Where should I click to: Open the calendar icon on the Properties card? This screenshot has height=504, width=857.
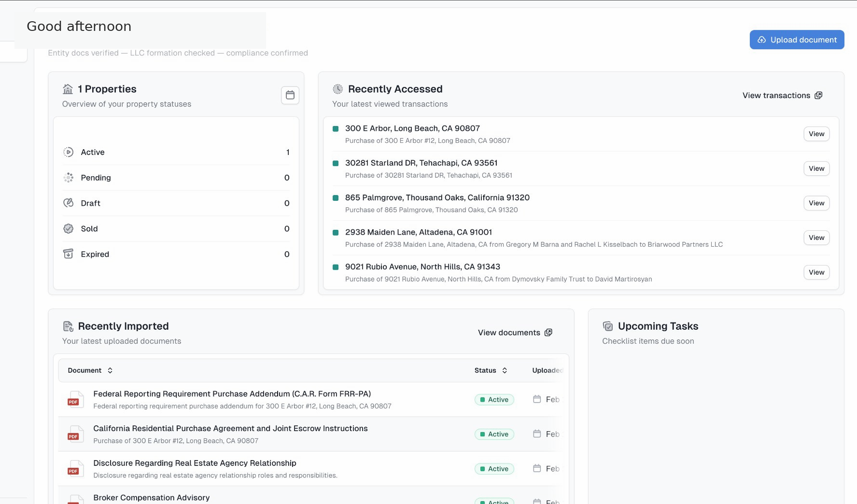[290, 95]
